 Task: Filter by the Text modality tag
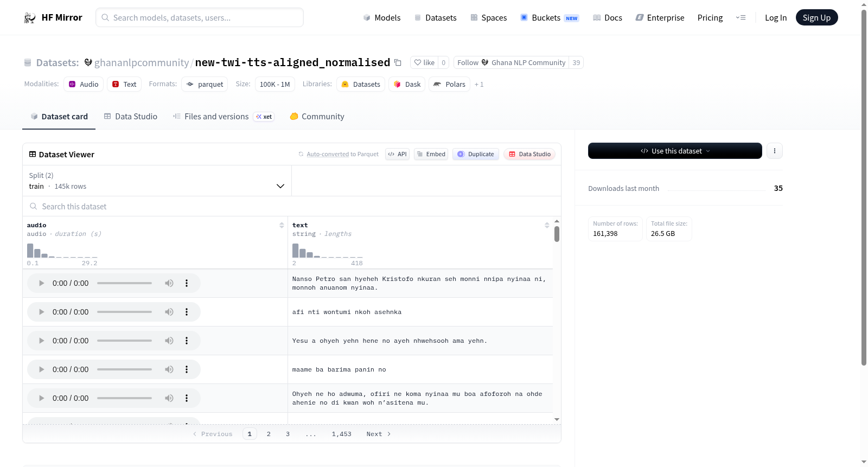click(124, 84)
